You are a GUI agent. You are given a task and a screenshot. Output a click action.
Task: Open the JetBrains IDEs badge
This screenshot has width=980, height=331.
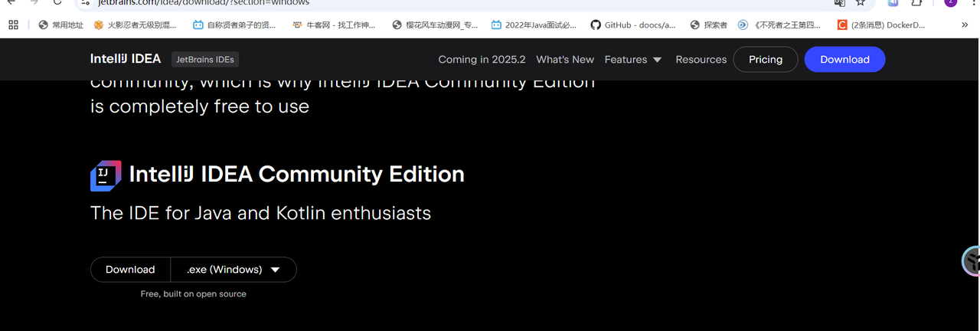click(x=204, y=59)
